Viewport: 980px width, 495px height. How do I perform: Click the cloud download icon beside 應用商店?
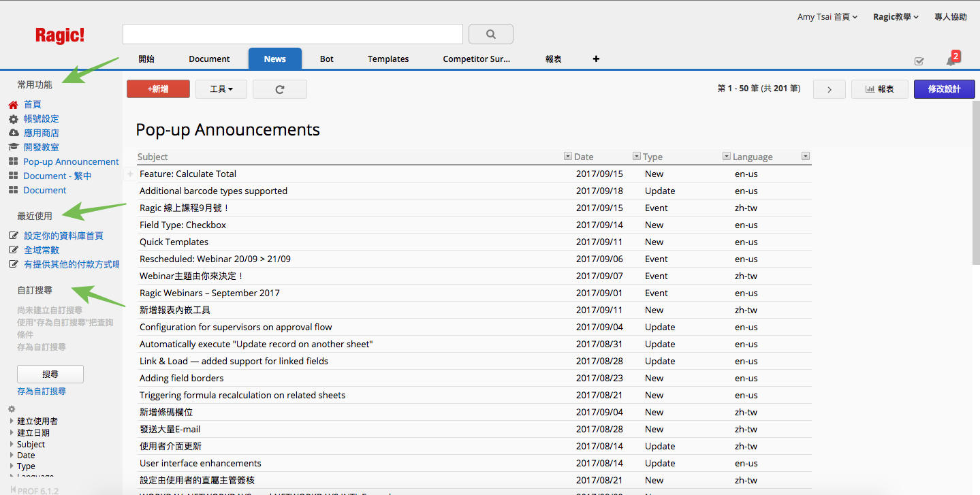pos(13,133)
